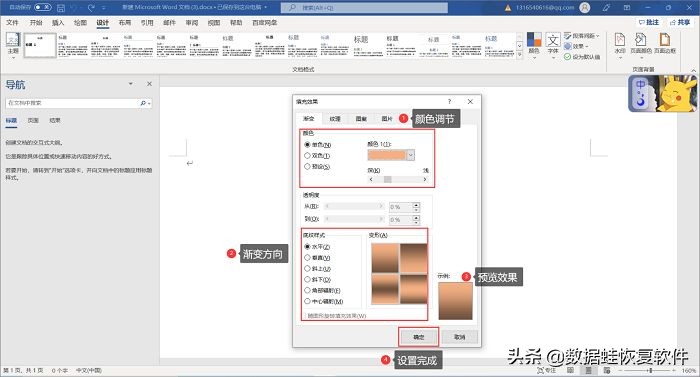The height and width of the screenshot is (377, 700).
Task: Select the from center shading radio button
Action: tap(307, 301)
